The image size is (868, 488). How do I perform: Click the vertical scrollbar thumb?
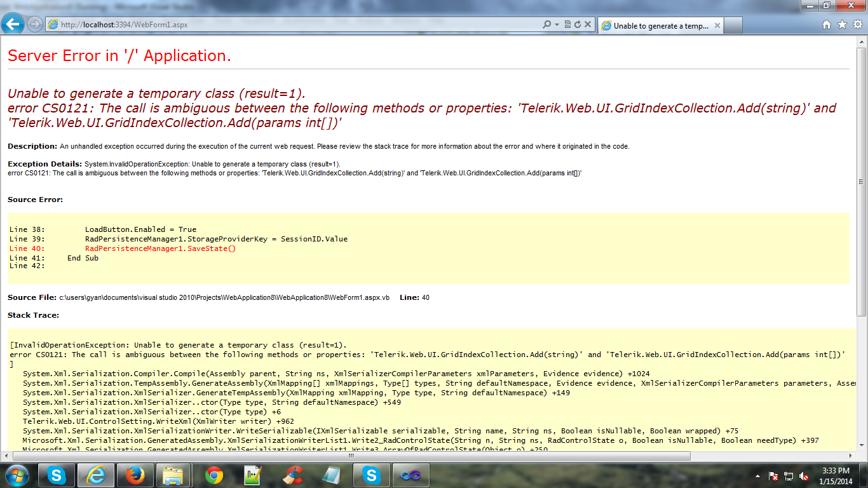point(862,181)
